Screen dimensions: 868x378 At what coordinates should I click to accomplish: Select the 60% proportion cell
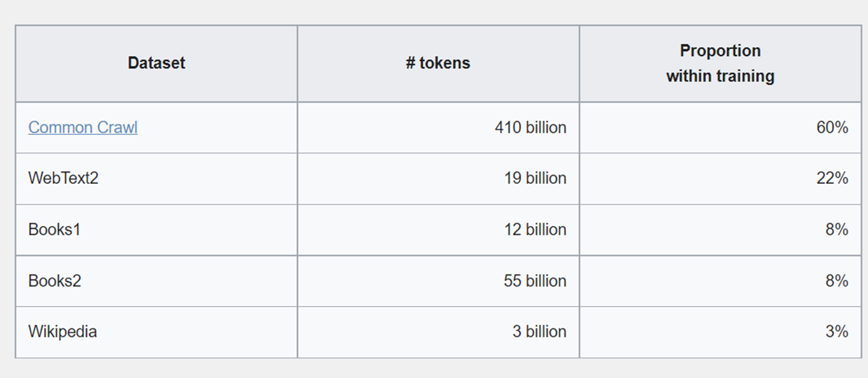720,127
